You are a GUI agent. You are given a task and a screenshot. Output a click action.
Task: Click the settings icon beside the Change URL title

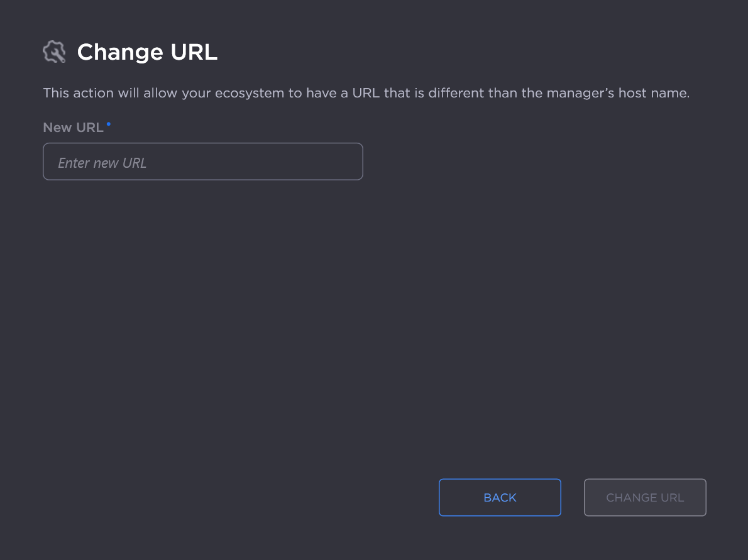[54, 52]
